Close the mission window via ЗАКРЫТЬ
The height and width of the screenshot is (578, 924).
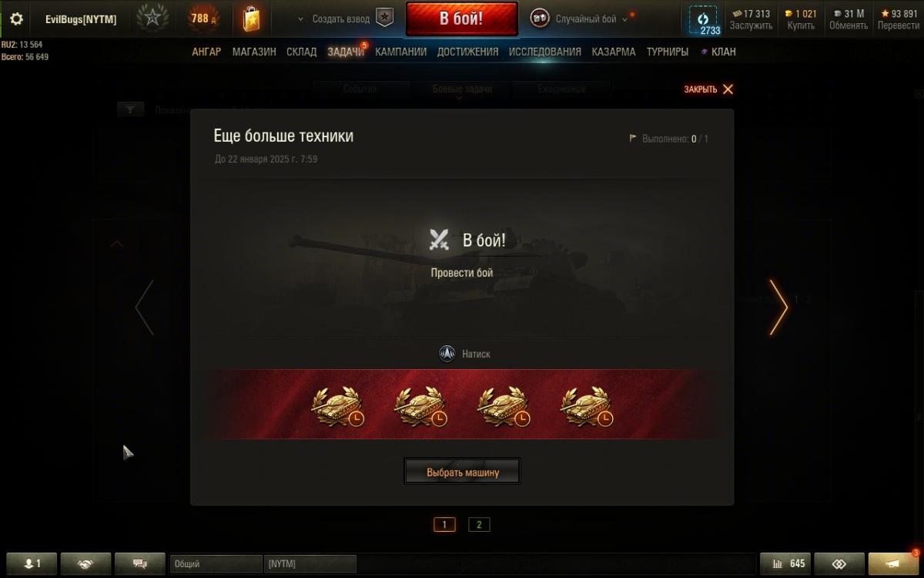(708, 89)
